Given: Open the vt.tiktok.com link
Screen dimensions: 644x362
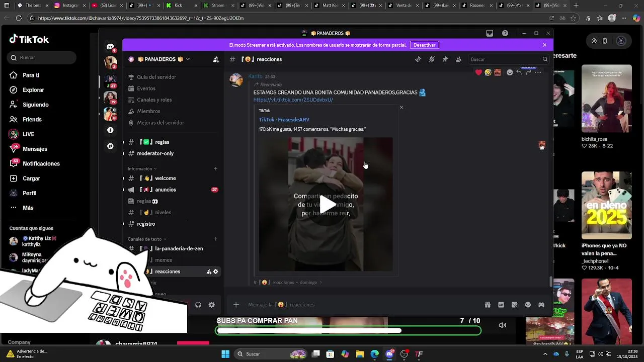Looking at the screenshot, I should [293, 100].
